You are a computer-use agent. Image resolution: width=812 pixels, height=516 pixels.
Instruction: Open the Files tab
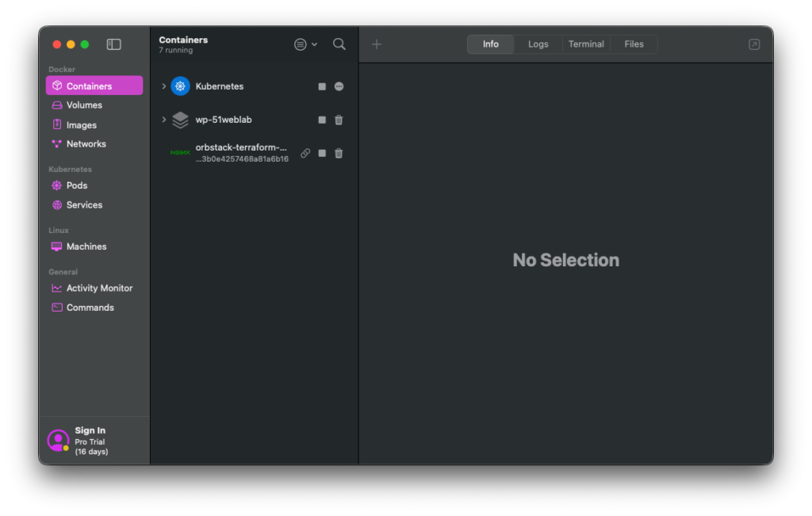(634, 44)
